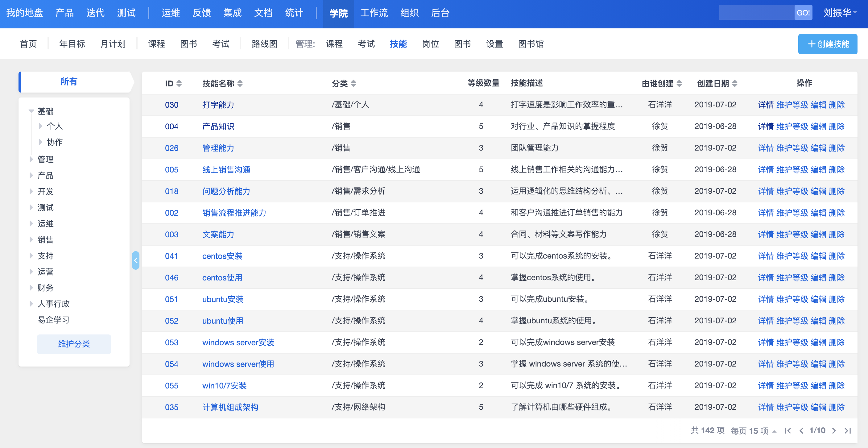
Task: Sort by 分类 column arrows
Action: click(x=353, y=83)
